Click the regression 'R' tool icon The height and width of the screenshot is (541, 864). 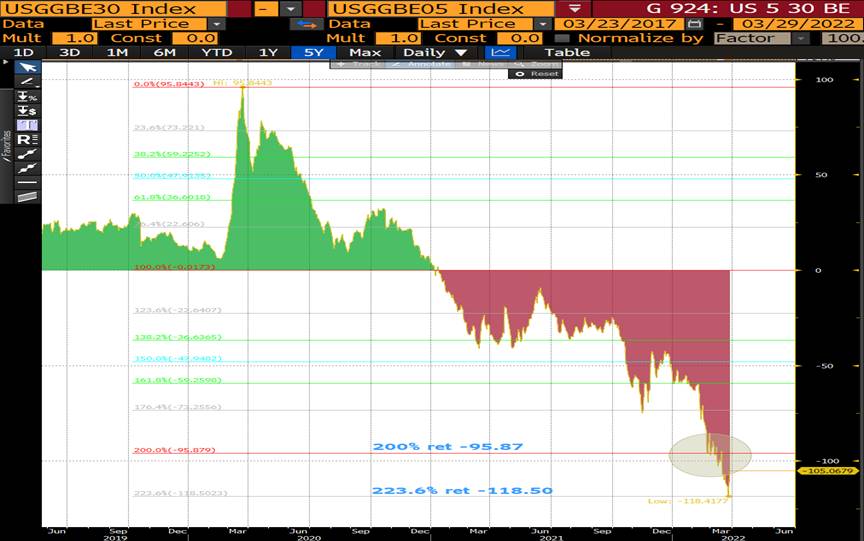(x=27, y=139)
